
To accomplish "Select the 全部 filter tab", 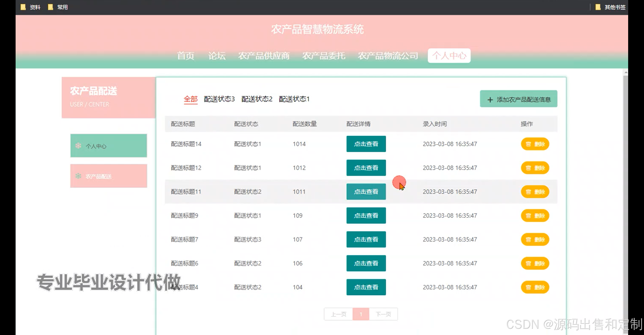I will (190, 99).
